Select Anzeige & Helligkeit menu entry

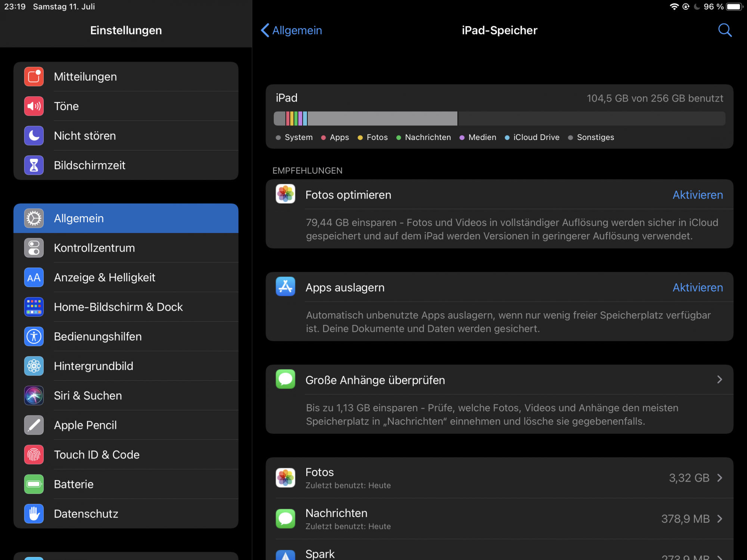point(105,277)
